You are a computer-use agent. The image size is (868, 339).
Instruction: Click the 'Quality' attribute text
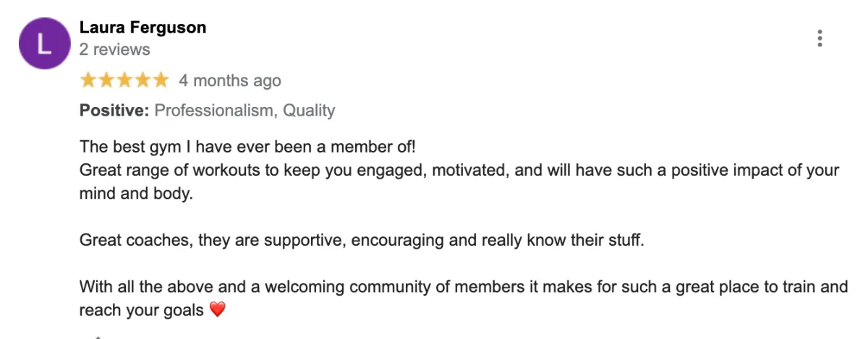click(309, 111)
